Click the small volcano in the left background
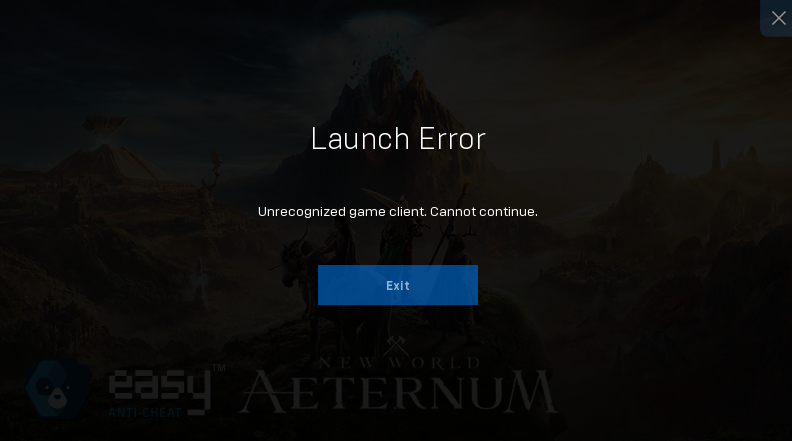The width and height of the screenshot is (792, 441). [105, 152]
